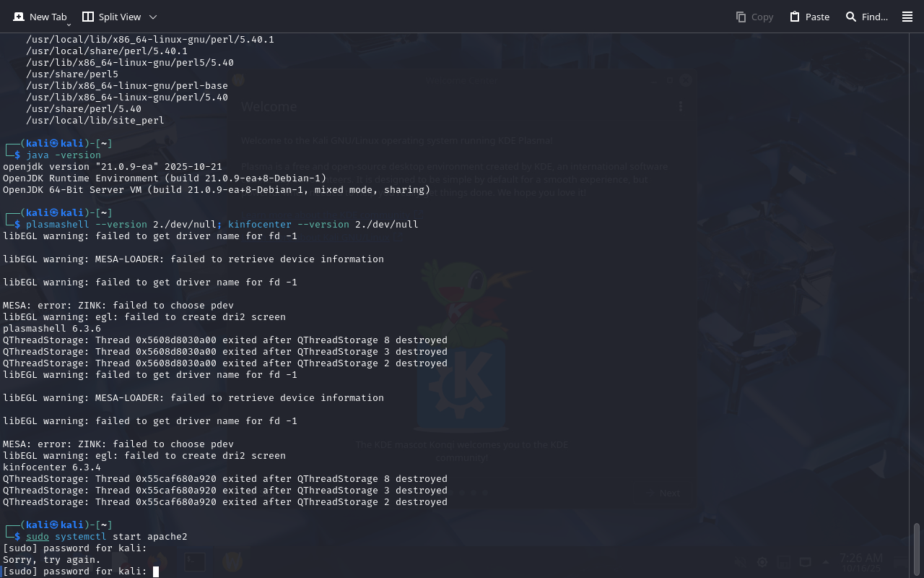Click the openjdk version output line
This screenshot has height=578, width=924.
pyautogui.click(x=113, y=167)
